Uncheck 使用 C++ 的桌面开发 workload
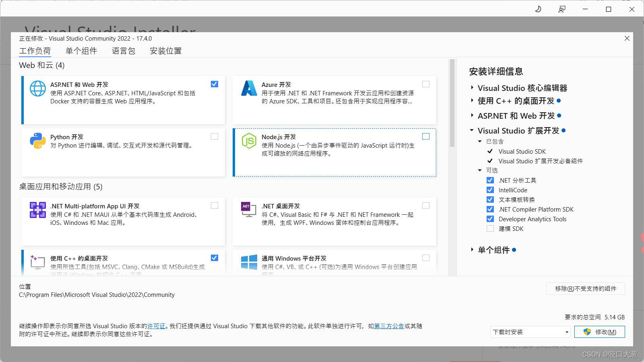This screenshot has width=644, height=362. (x=215, y=258)
